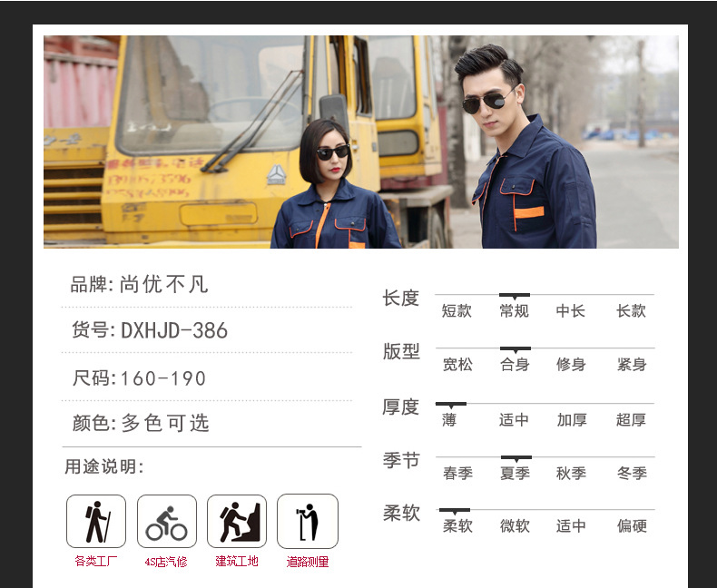Click the climber icon above 建筑工地
This screenshot has height=588, width=717.
(x=237, y=522)
